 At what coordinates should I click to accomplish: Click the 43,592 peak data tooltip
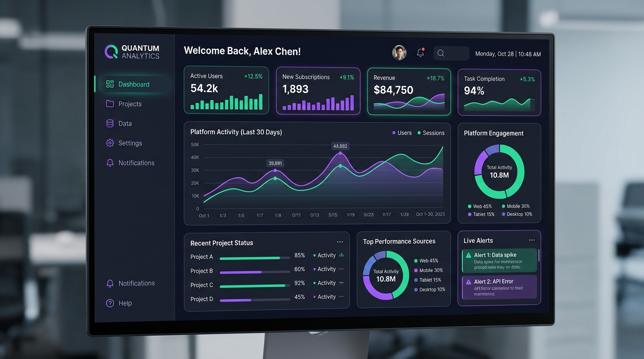point(340,146)
